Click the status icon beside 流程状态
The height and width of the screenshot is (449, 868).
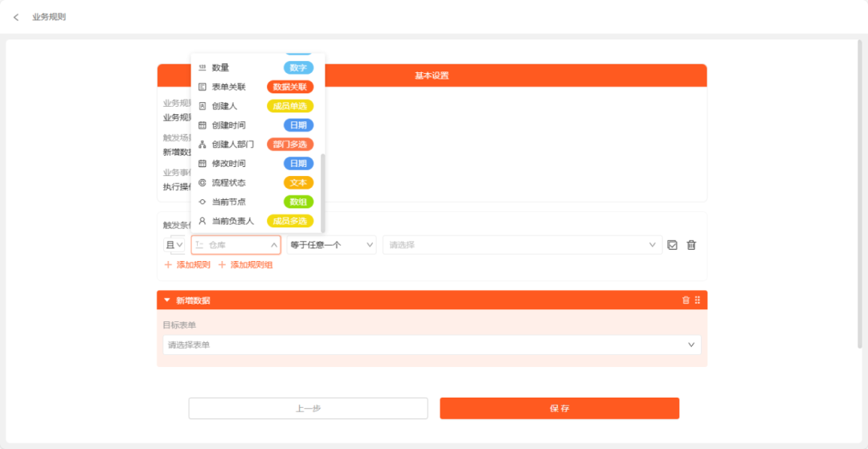coord(202,182)
